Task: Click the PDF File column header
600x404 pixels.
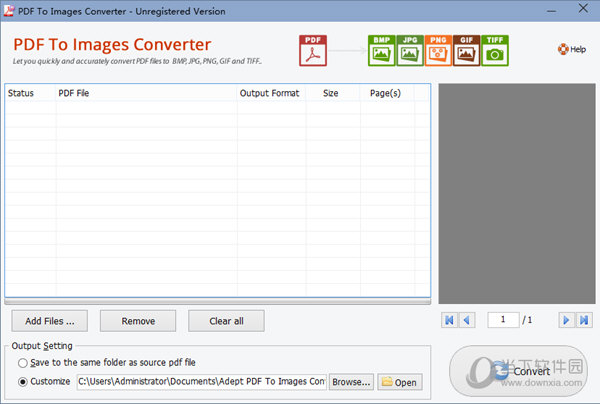Action: pos(146,93)
